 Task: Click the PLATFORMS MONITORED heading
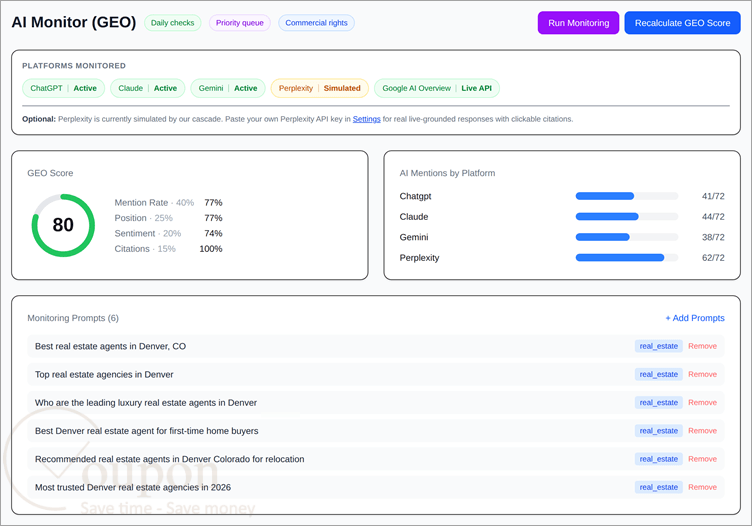[x=74, y=66]
